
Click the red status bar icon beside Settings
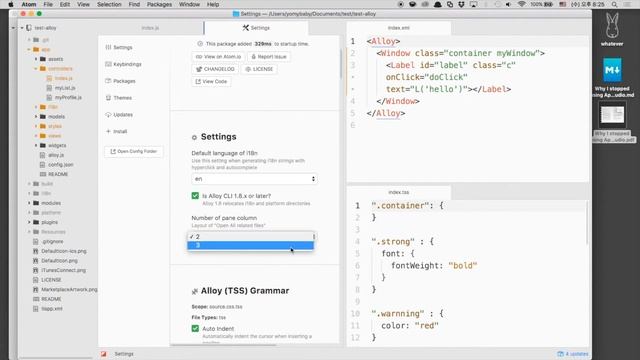tap(104, 354)
